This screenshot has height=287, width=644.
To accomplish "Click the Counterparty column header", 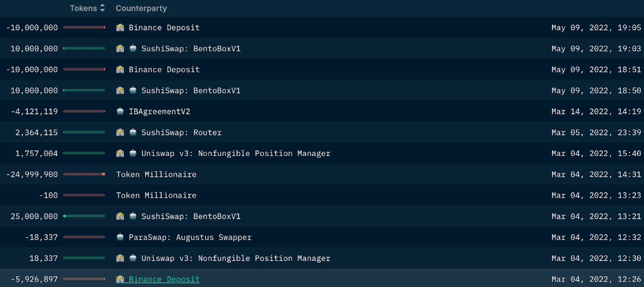I will pyautogui.click(x=141, y=8).
